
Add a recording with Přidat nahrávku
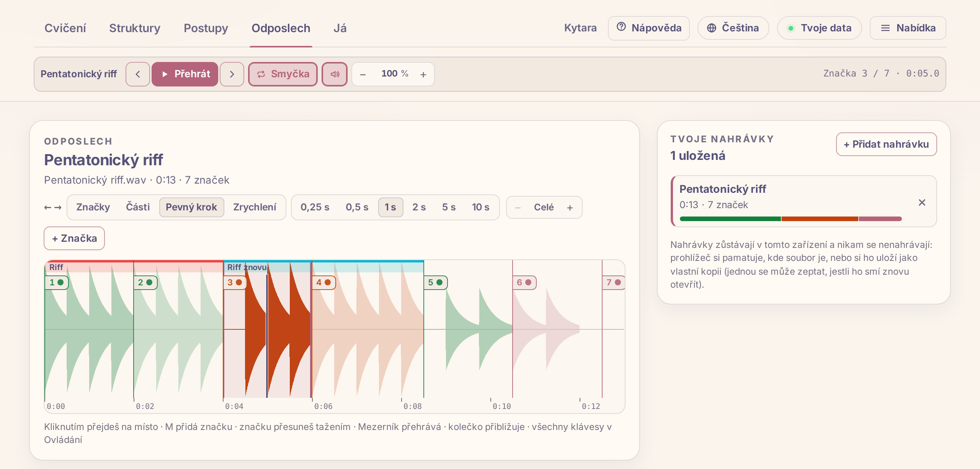tap(886, 144)
